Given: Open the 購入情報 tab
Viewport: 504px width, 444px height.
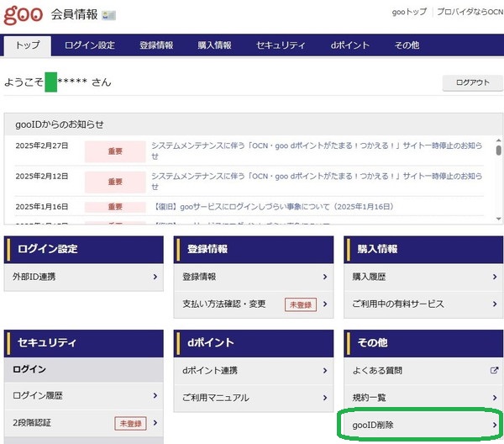Looking at the screenshot, I should click(x=214, y=45).
